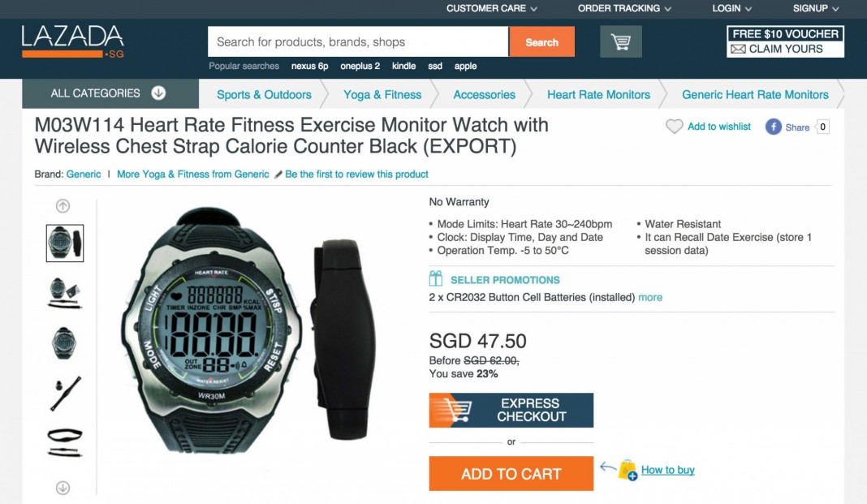Click the review pencil icon
This screenshot has height=504, width=867.
[x=278, y=174]
